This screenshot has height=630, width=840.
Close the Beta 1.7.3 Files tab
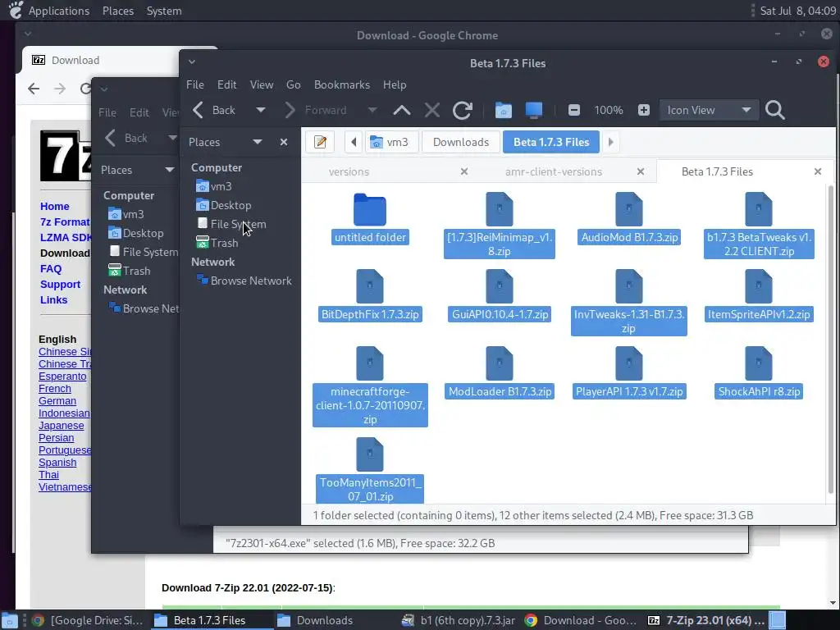[x=818, y=172]
